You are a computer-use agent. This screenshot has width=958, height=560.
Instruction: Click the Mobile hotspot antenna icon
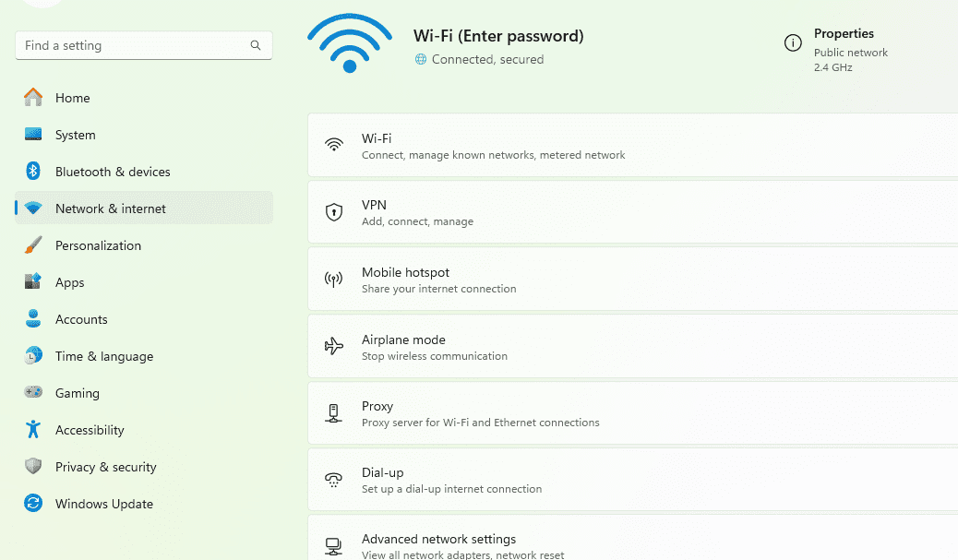[334, 278]
